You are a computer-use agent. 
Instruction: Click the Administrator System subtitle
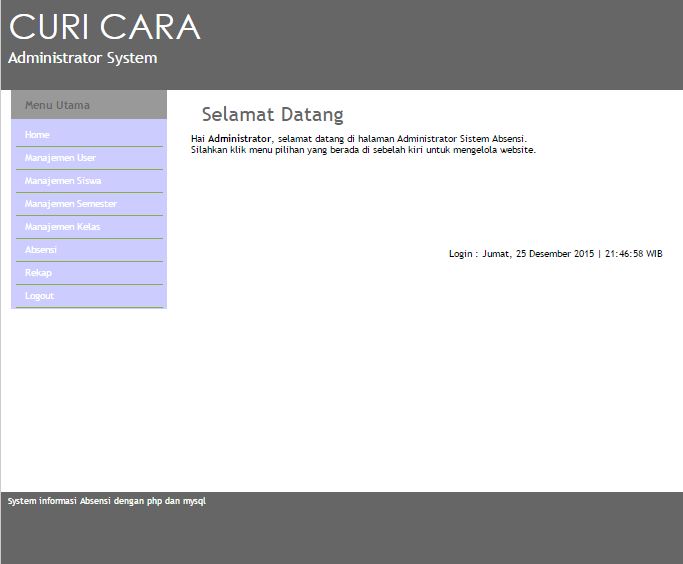[x=83, y=58]
